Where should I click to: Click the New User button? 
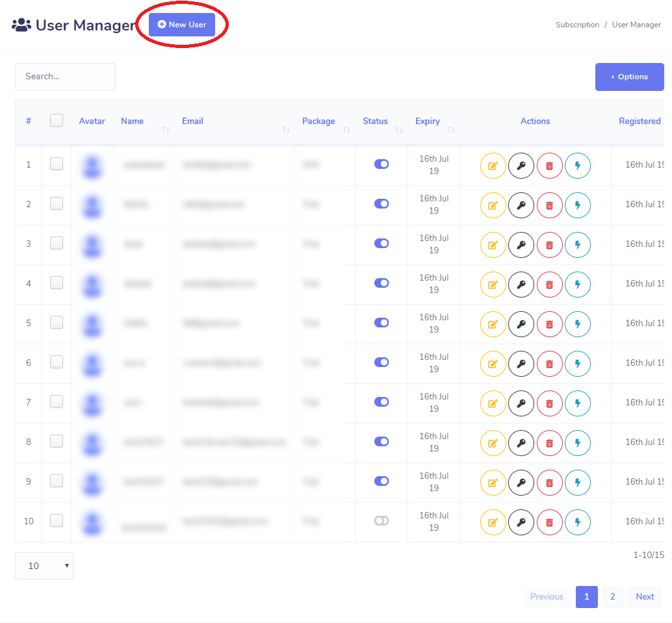(182, 25)
